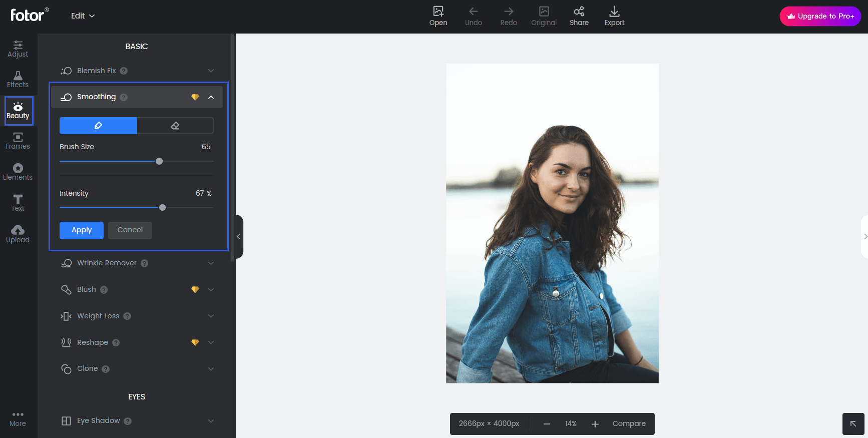
Task: Select the smoothing brush mode
Action: [x=98, y=126]
